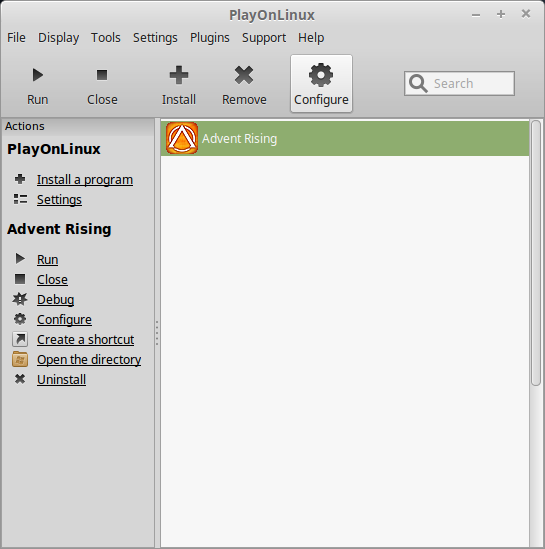The width and height of the screenshot is (545, 549).
Task: Click the Debug bug icon in sidebar
Action: 20,299
